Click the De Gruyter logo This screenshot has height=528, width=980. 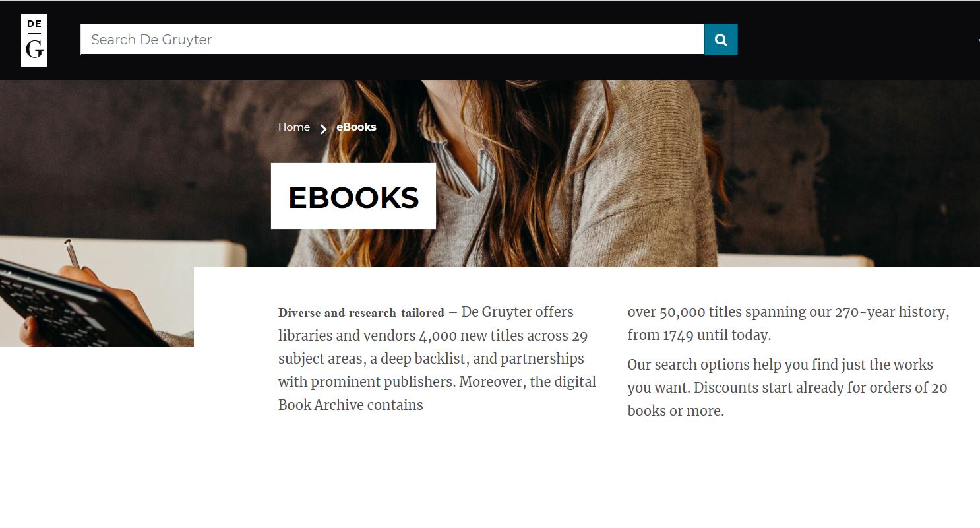coord(34,40)
